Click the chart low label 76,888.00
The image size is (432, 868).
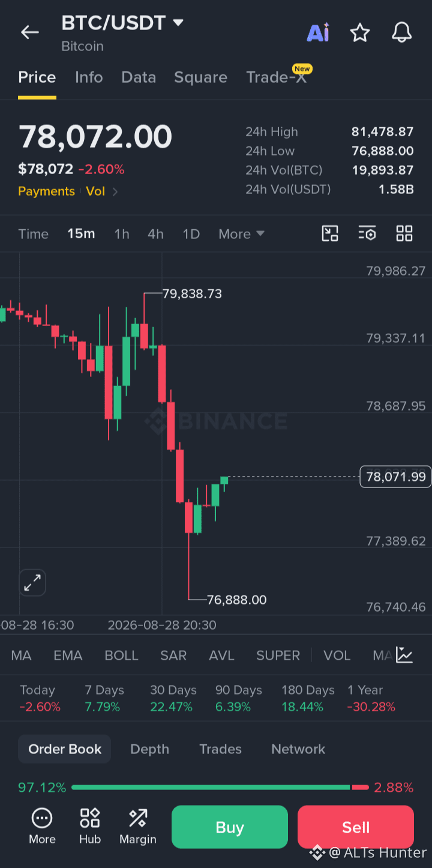coord(236,600)
